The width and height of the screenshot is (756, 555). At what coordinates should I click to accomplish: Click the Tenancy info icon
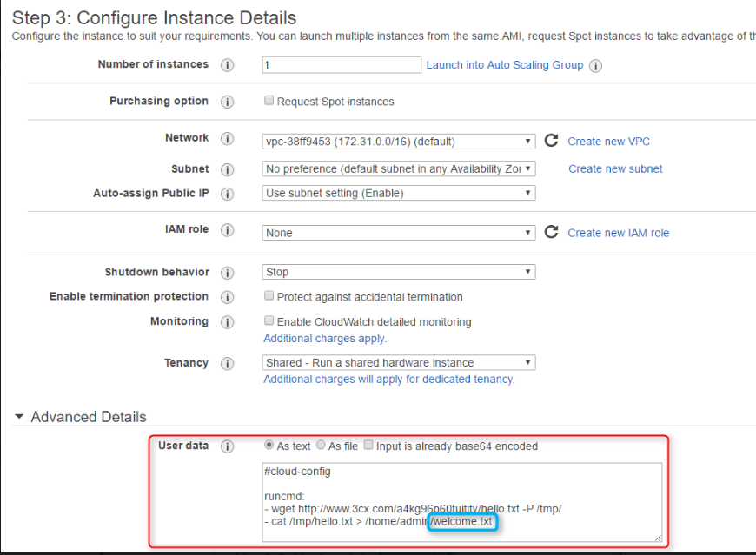(228, 363)
